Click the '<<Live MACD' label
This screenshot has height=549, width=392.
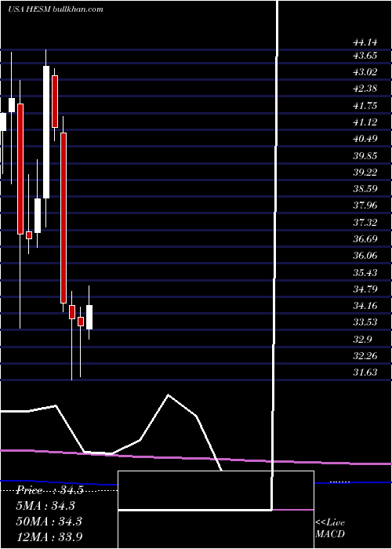pos(330,529)
